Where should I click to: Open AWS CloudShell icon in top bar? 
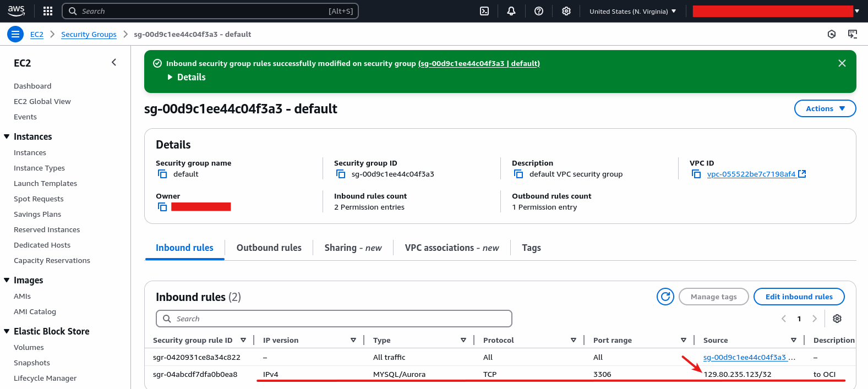(484, 11)
